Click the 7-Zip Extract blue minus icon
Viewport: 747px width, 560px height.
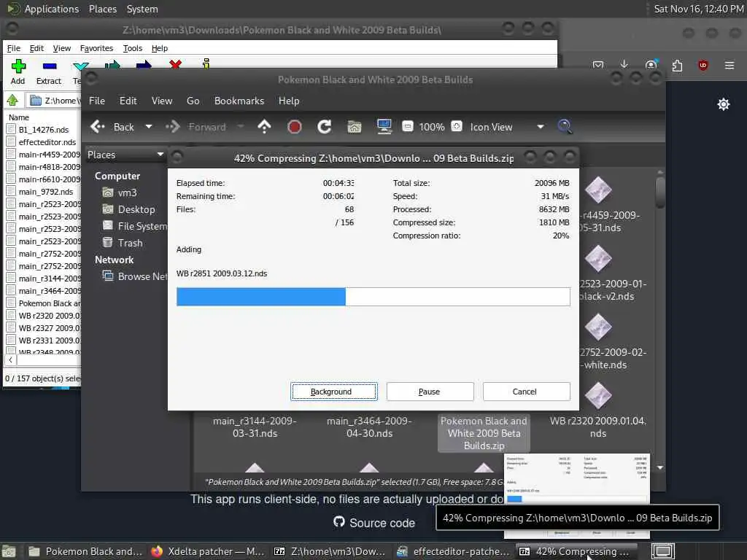pos(50,66)
